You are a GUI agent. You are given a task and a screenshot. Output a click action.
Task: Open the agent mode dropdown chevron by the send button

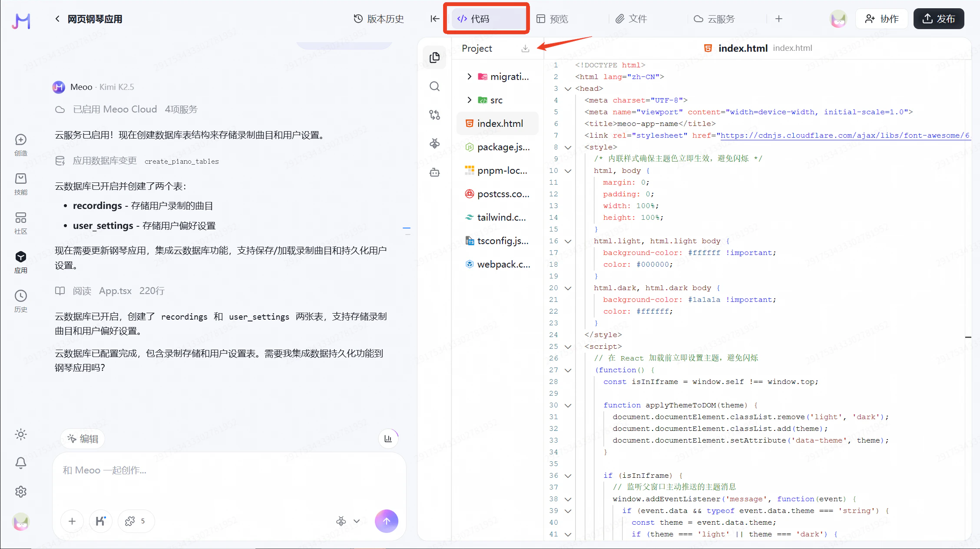click(x=357, y=521)
